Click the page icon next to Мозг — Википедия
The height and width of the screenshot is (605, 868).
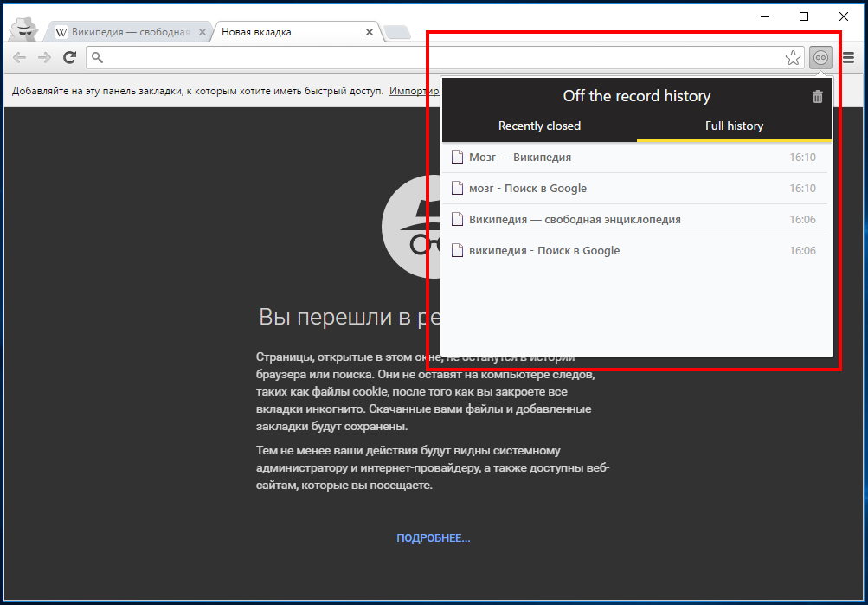[x=457, y=158]
